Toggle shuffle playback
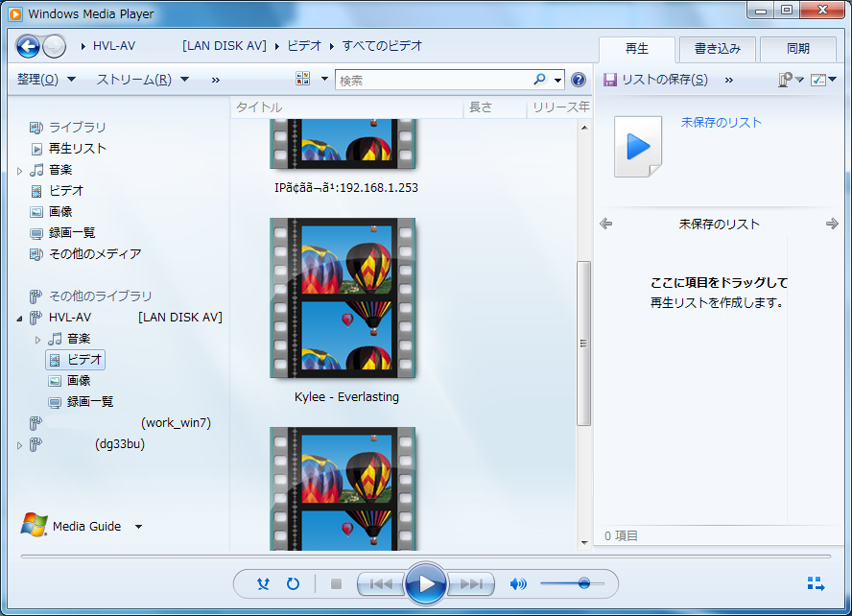Viewport: 852px width, 616px height. pos(264,584)
